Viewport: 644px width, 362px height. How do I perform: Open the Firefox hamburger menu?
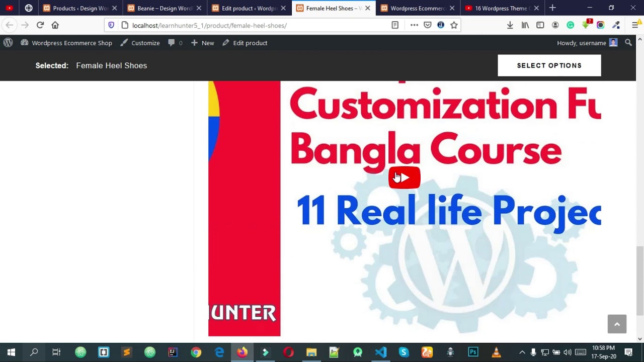click(x=635, y=25)
